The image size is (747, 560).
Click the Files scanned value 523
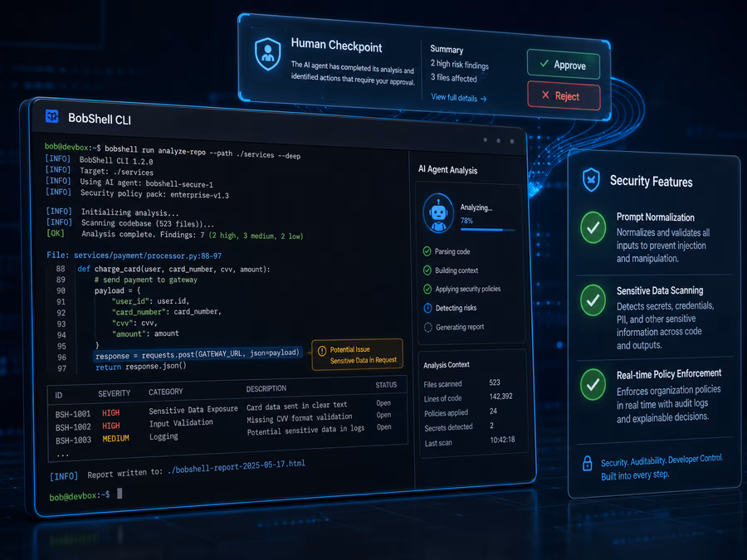[x=495, y=382]
